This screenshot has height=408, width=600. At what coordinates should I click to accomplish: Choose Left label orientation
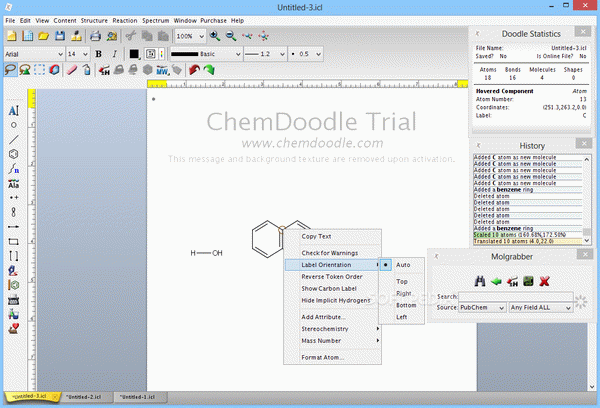(x=401, y=317)
